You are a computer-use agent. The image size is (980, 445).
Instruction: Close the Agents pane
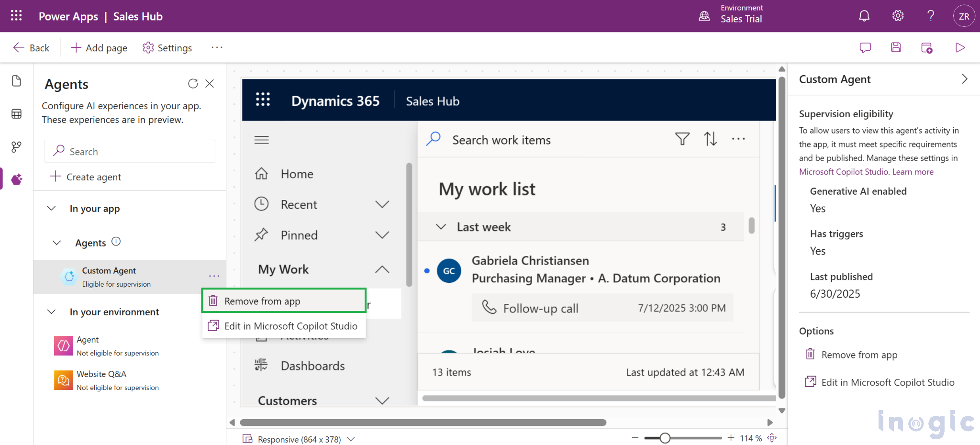click(x=210, y=84)
